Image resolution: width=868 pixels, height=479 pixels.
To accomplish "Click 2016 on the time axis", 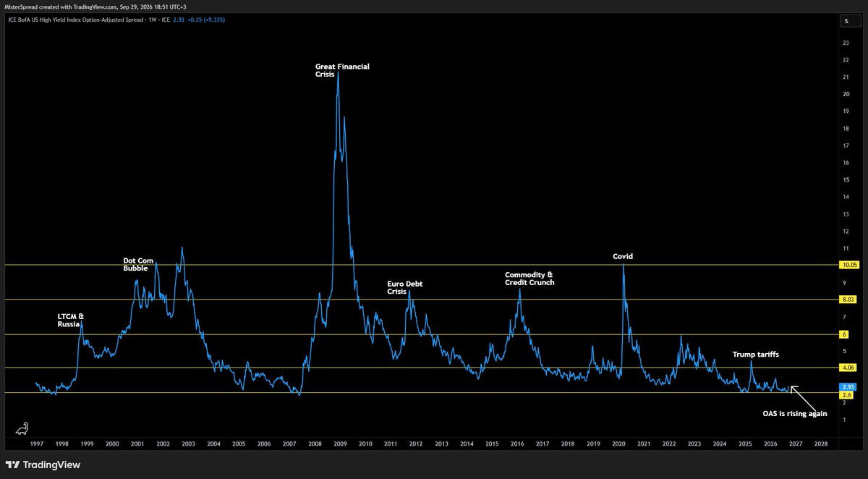I will point(517,443).
